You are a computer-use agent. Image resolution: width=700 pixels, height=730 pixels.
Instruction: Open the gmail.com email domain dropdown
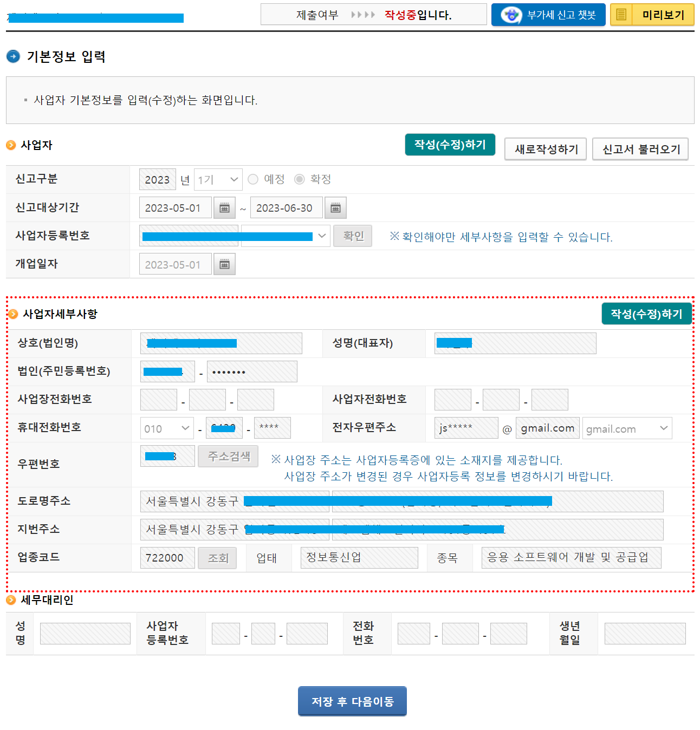[626, 428]
